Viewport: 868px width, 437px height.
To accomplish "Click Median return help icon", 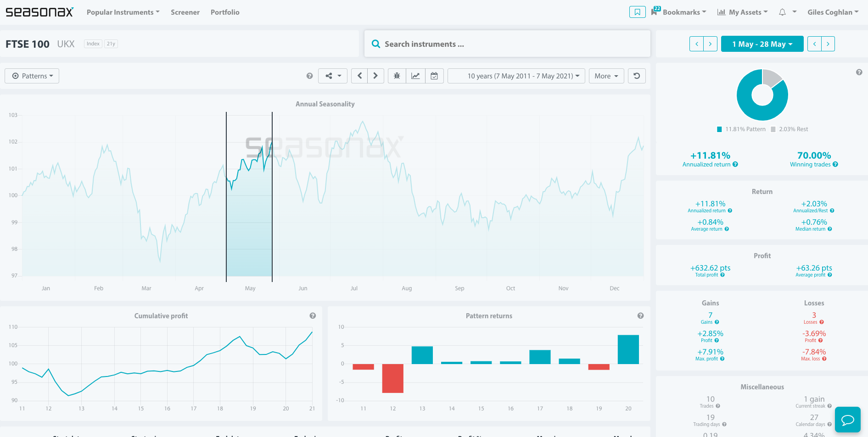I will click(830, 229).
